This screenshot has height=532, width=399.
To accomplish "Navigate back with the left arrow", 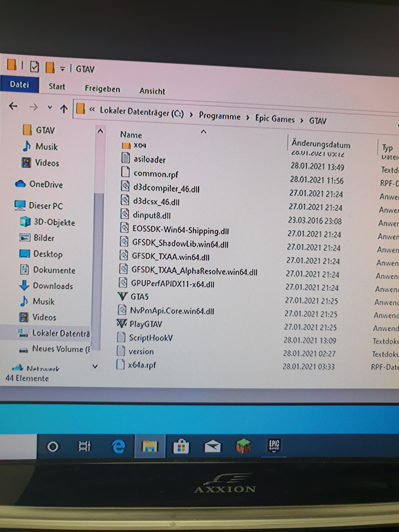I will (13, 106).
